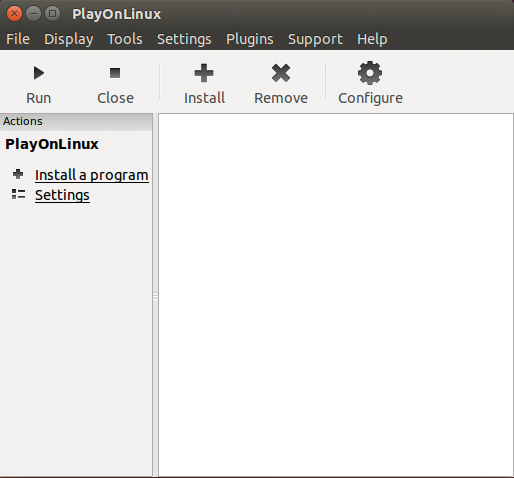Screen dimensions: 514x478
Task: Open the Plugins menu
Action: tap(250, 39)
